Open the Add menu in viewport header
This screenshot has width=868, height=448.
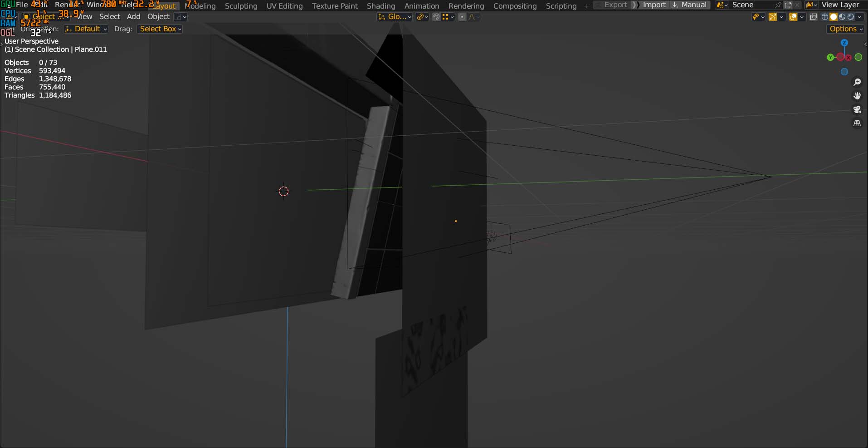(133, 16)
